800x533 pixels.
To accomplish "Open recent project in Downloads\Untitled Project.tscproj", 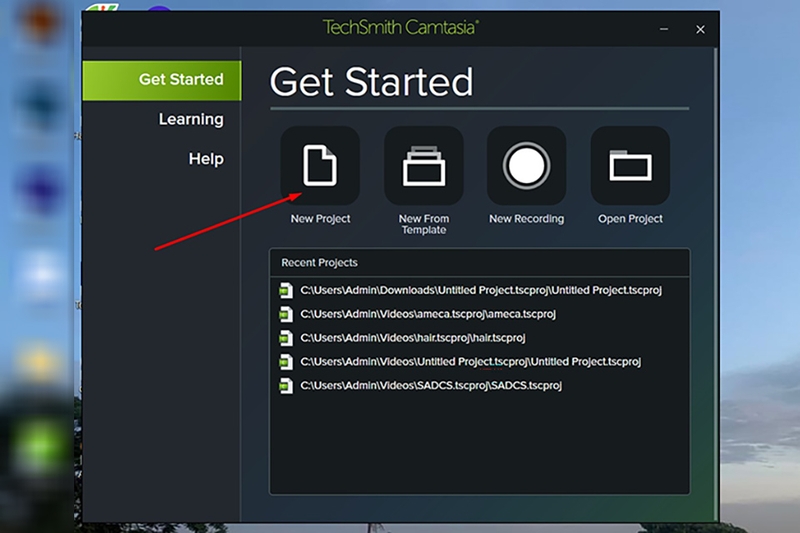I will [x=481, y=290].
